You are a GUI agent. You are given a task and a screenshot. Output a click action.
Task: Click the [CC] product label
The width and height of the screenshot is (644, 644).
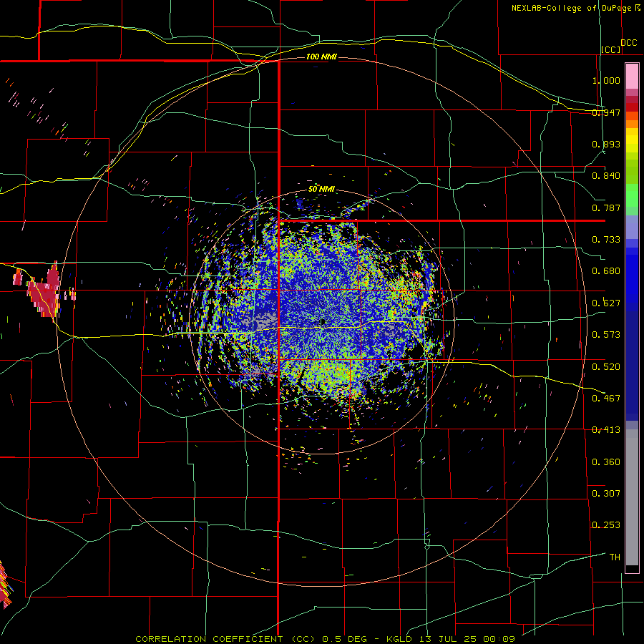[x=611, y=49]
